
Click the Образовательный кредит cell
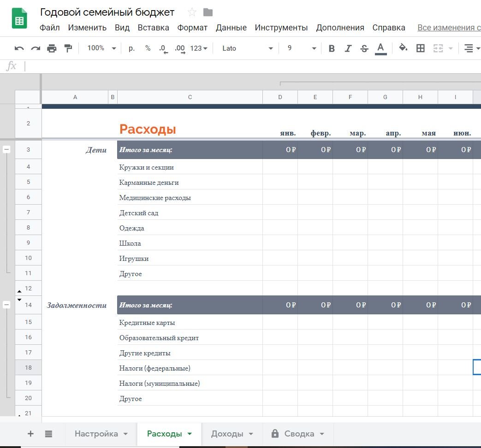click(x=190, y=337)
